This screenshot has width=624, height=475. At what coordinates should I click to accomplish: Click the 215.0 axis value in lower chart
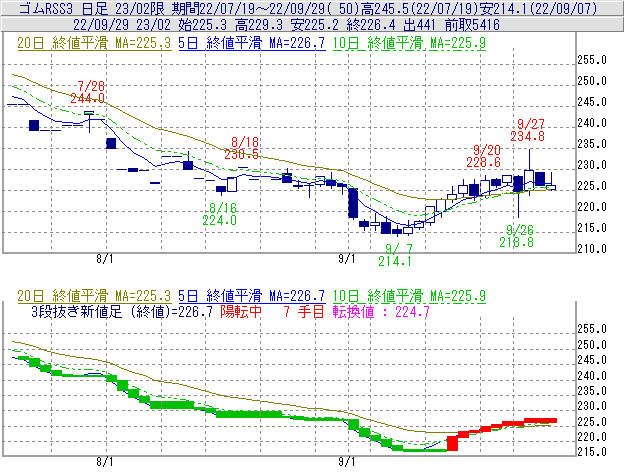pyautogui.click(x=592, y=452)
